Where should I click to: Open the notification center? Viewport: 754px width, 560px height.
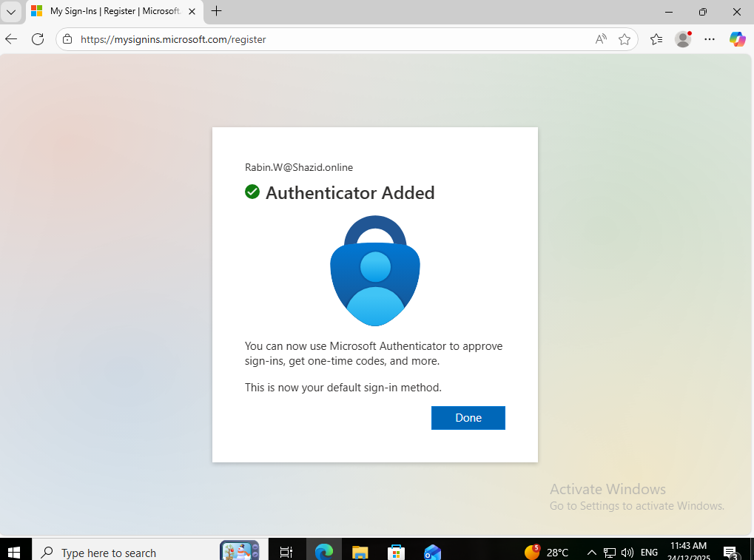pyautogui.click(x=731, y=553)
